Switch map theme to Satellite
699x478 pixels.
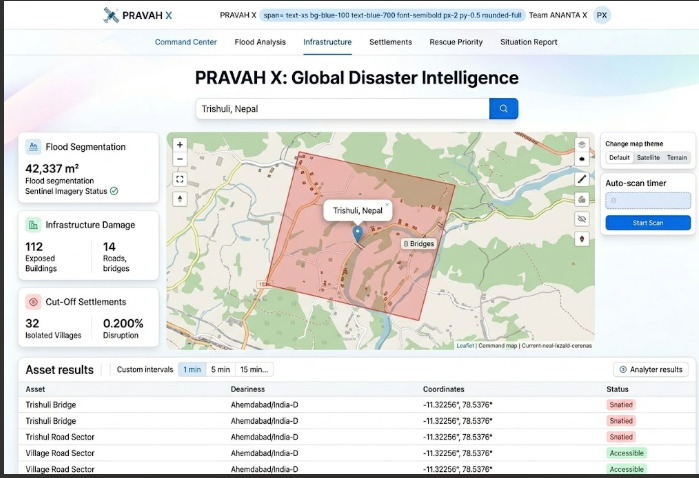(x=648, y=157)
